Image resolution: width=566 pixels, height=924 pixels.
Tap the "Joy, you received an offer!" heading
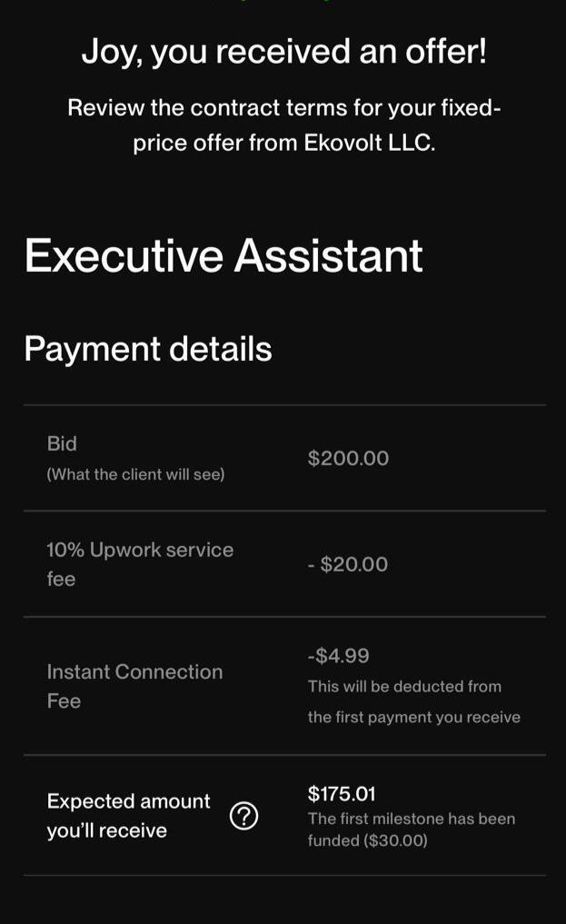coord(283,52)
